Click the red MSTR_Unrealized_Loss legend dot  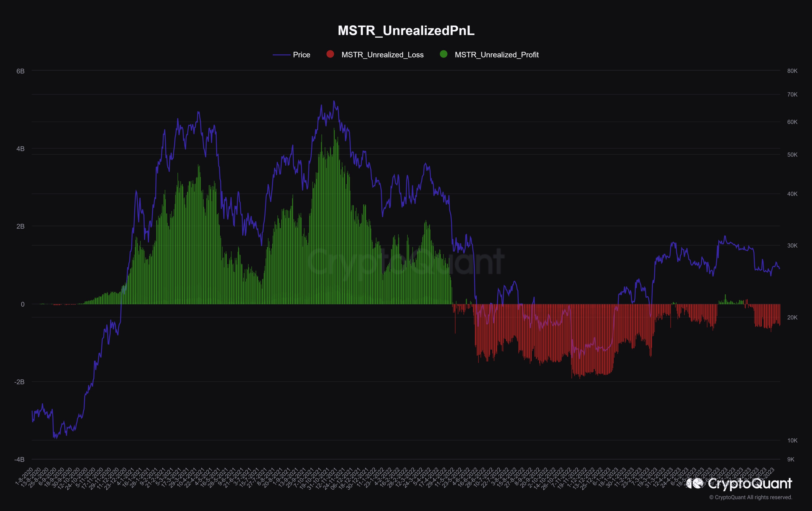tap(330, 54)
